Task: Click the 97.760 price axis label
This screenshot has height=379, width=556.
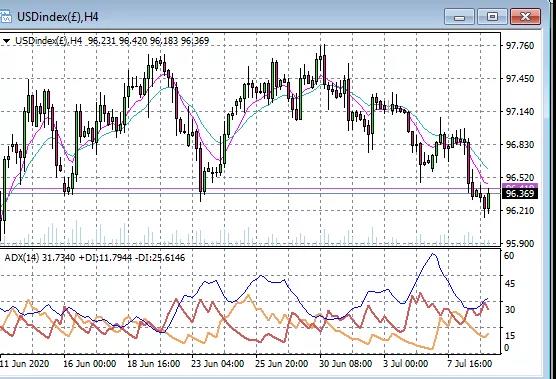Action: coord(519,46)
